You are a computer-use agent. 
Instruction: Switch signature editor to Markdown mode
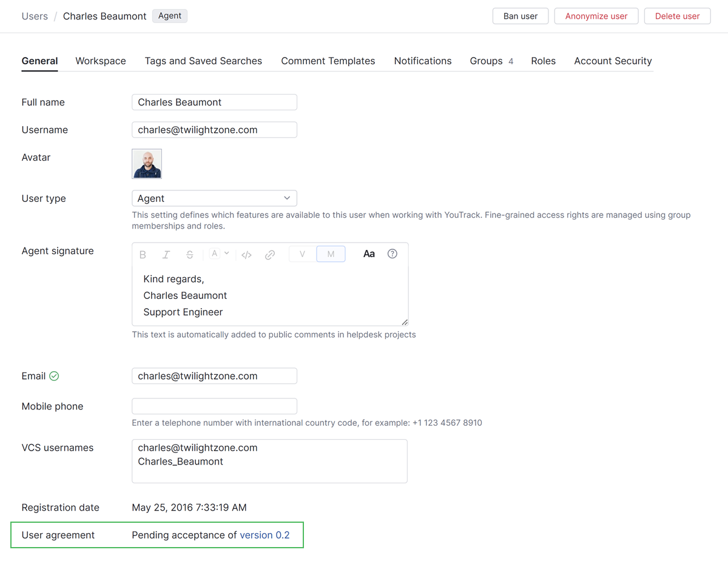331,254
